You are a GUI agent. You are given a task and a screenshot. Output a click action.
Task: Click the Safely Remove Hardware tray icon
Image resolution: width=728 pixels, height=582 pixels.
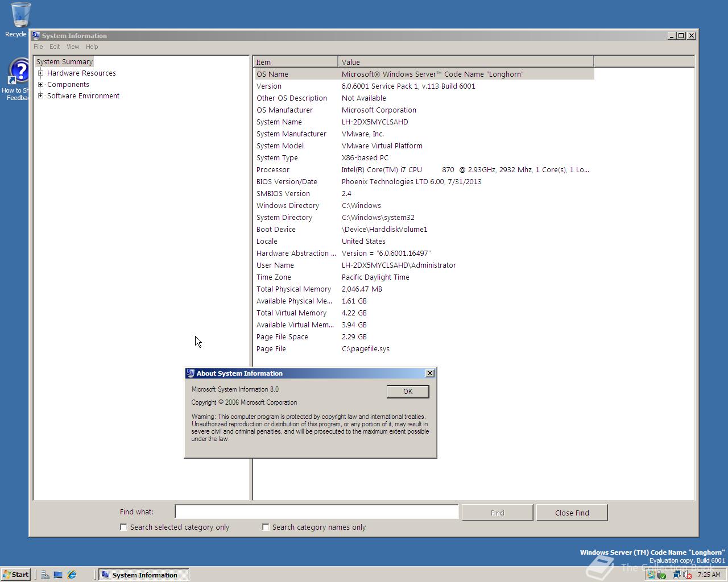coord(662,575)
